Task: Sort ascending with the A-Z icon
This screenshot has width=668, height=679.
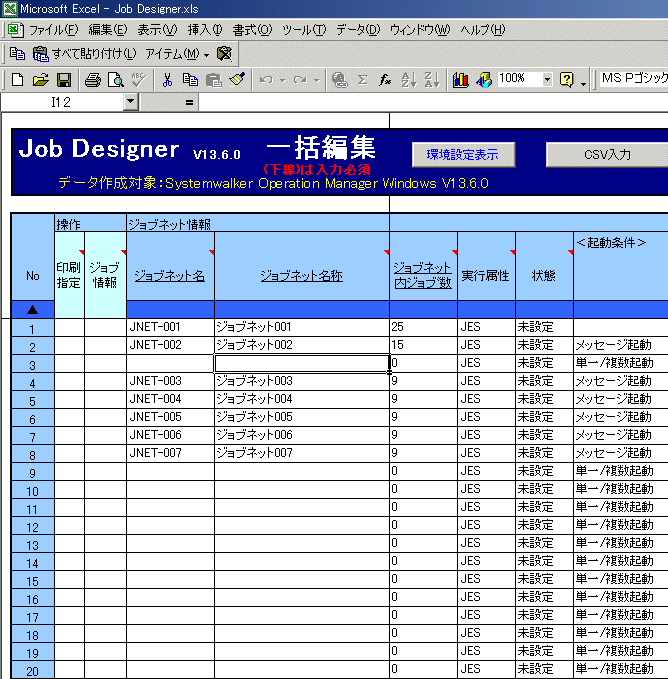Action: (x=408, y=80)
